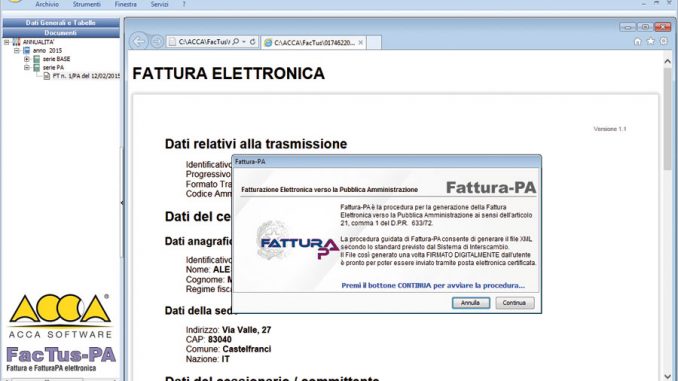Open favorites with the star icon
This screenshot has width=678, height=381.
point(650,41)
